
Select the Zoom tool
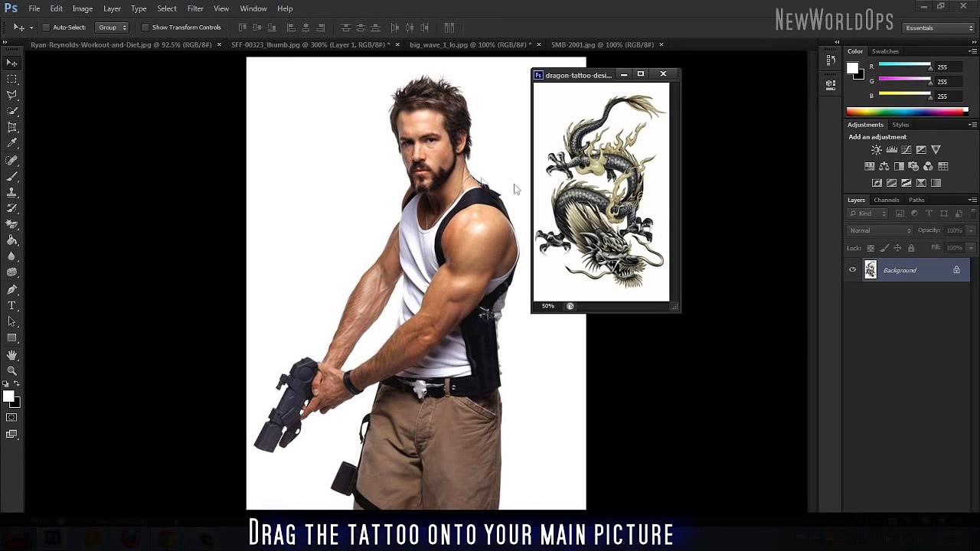12,371
